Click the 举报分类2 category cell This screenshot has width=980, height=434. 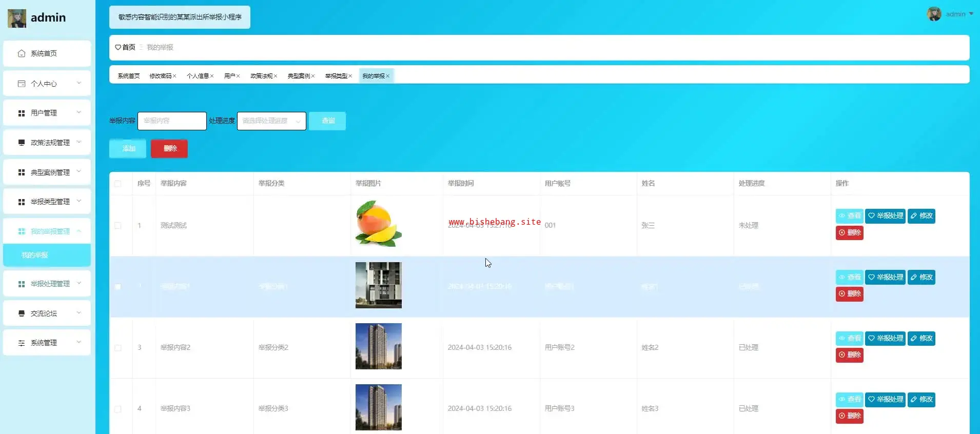coord(273,347)
